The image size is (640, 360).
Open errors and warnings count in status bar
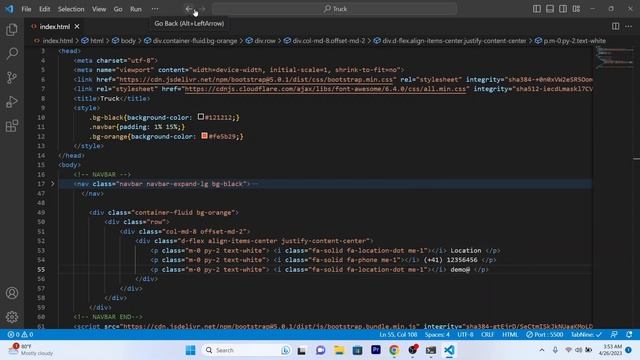click(x=20, y=334)
